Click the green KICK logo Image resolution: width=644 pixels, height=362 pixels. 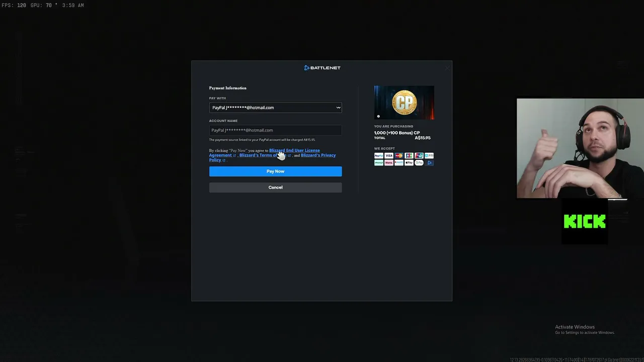pyautogui.click(x=585, y=221)
